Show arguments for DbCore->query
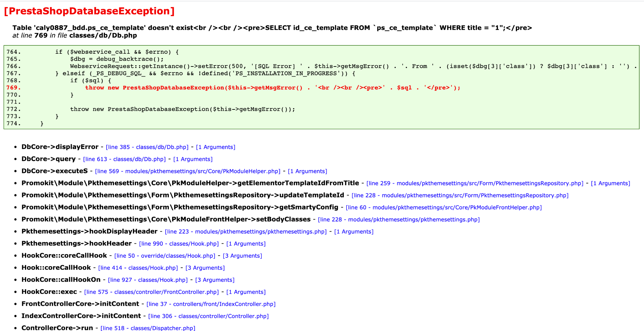Viewport: 644px width, 331px height. pos(193,159)
